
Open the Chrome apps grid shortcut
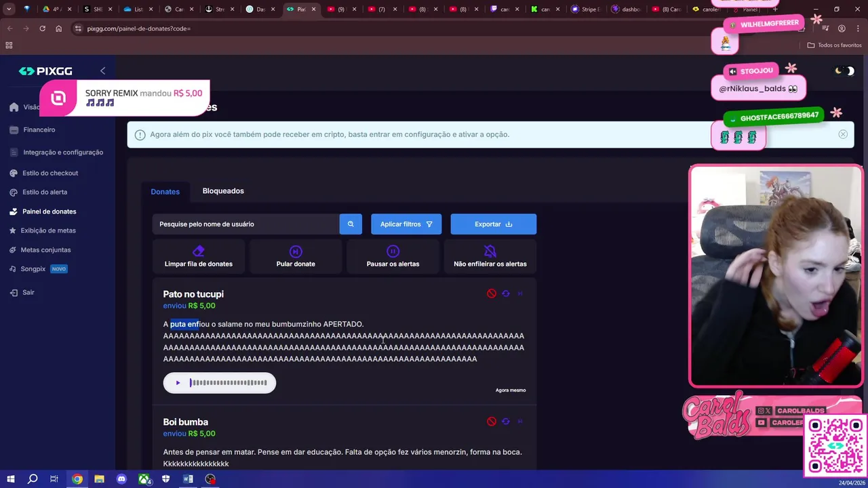pyautogui.click(x=9, y=45)
